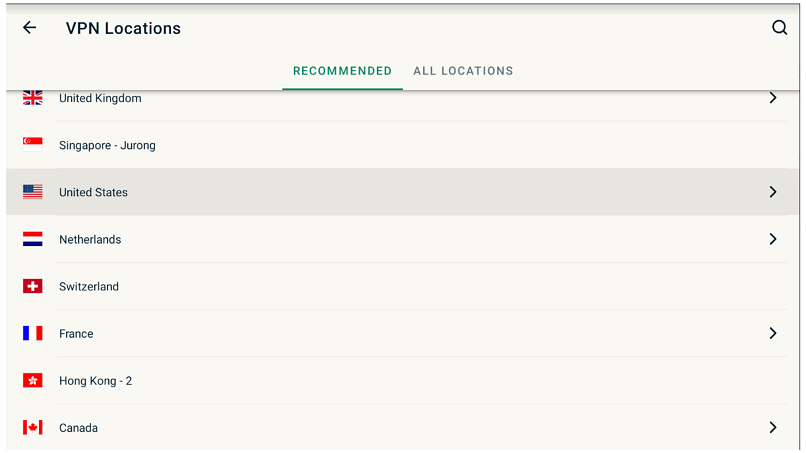Viewport: 806px width, 453px height.
Task: Click the United Kingdom flag icon
Action: (x=32, y=98)
